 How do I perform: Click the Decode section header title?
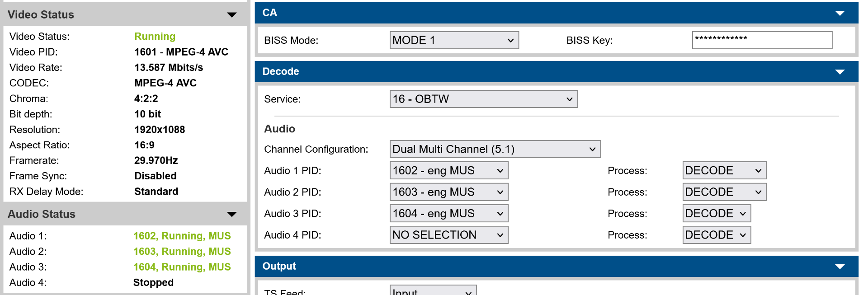[x=281, y=72]
